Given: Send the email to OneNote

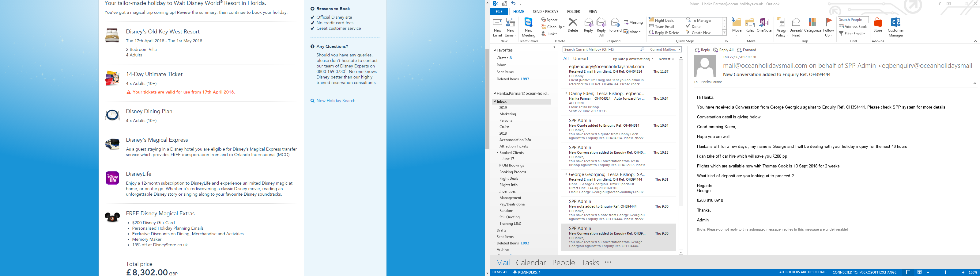Looking at the screenshot, I should (x=764, y=25).
